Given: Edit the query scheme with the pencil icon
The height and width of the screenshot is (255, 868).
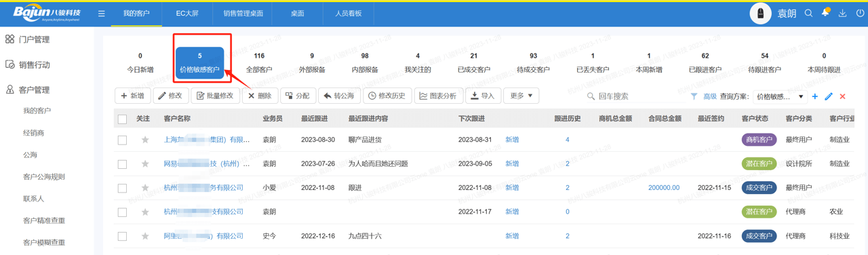Looking at the screenshot, I should (829, 96).
